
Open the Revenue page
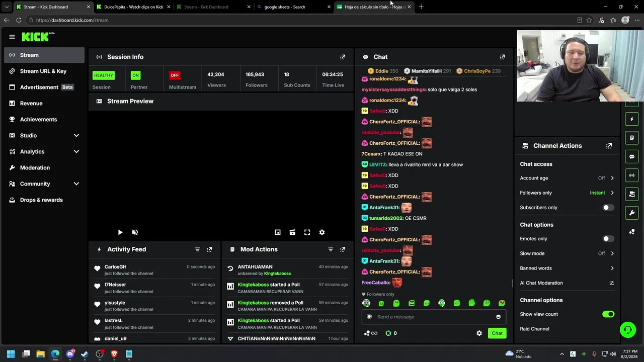pos(44,103)
